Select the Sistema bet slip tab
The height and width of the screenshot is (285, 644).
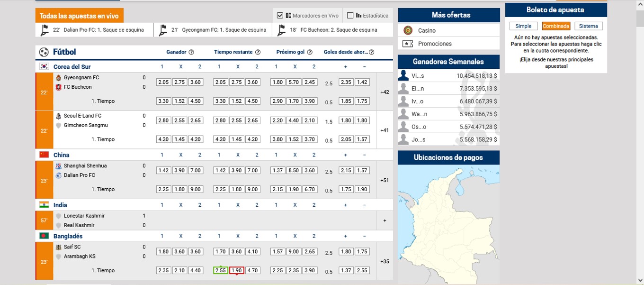click(589, 26)
